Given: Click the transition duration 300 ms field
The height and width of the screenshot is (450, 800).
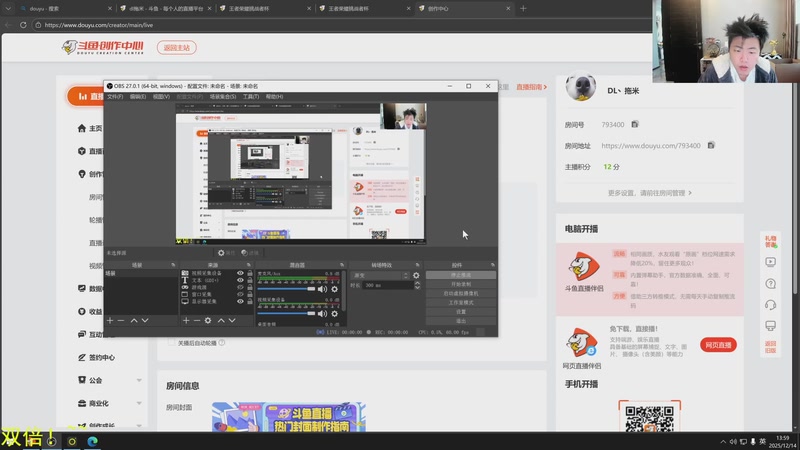Looking at the screenshot, I should [388, 285].
